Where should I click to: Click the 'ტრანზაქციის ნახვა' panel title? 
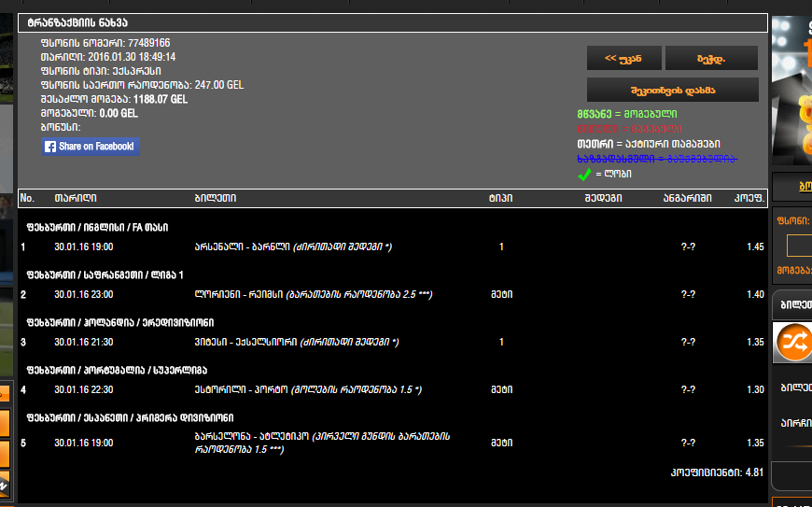[77, 22]
